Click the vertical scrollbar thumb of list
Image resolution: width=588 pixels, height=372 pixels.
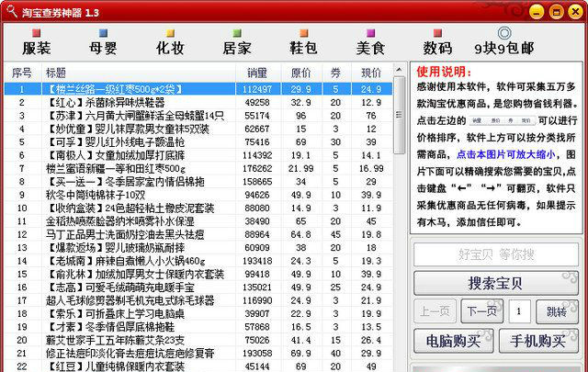point(399,115)
